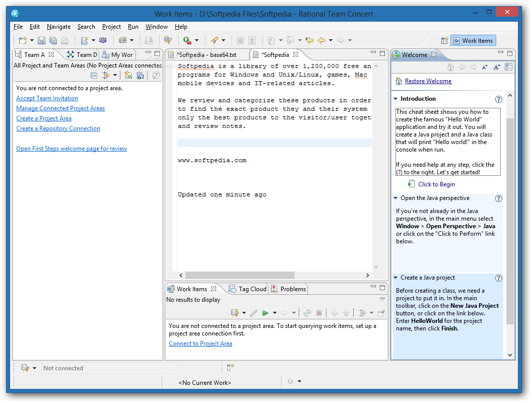
Task: Switch to the Team Dashboard tab
Action: [82, 54]
